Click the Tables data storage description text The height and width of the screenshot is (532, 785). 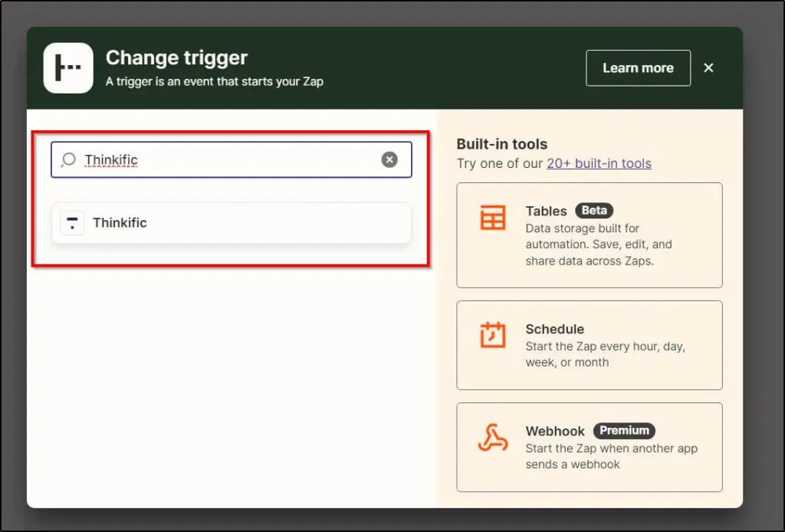[x=598, y=245]
